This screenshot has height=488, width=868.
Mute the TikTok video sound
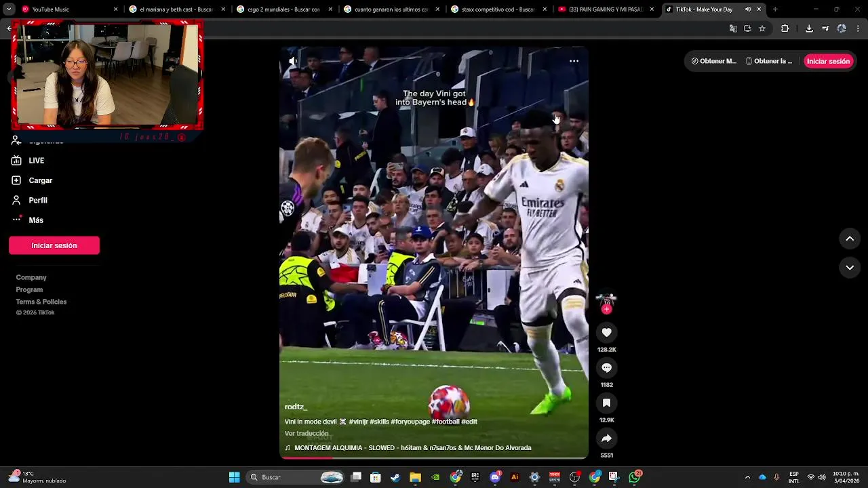pyautogui.click(x=292, y=61)
